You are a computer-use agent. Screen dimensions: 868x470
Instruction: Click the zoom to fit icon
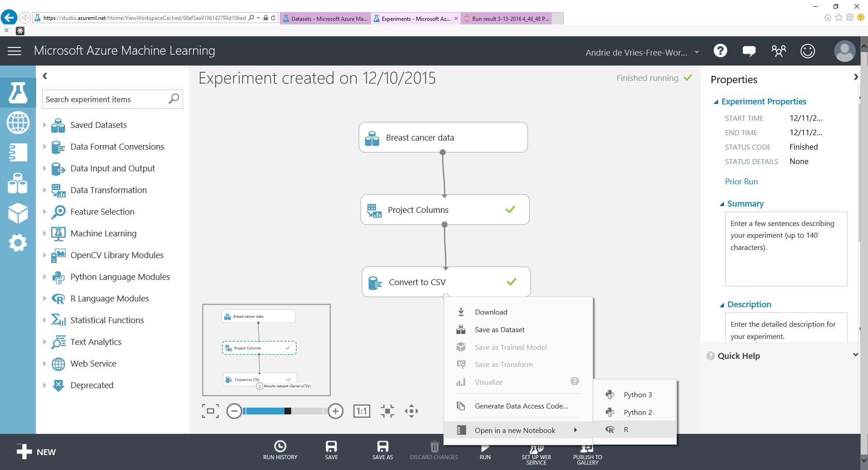click(387, 411)
